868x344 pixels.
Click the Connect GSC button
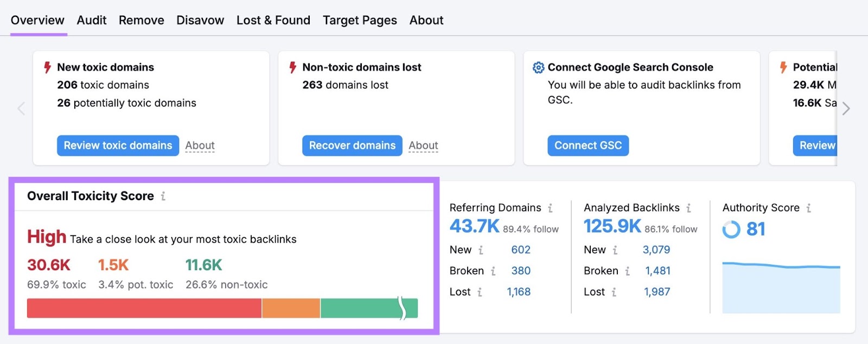(x=588, y=145)
